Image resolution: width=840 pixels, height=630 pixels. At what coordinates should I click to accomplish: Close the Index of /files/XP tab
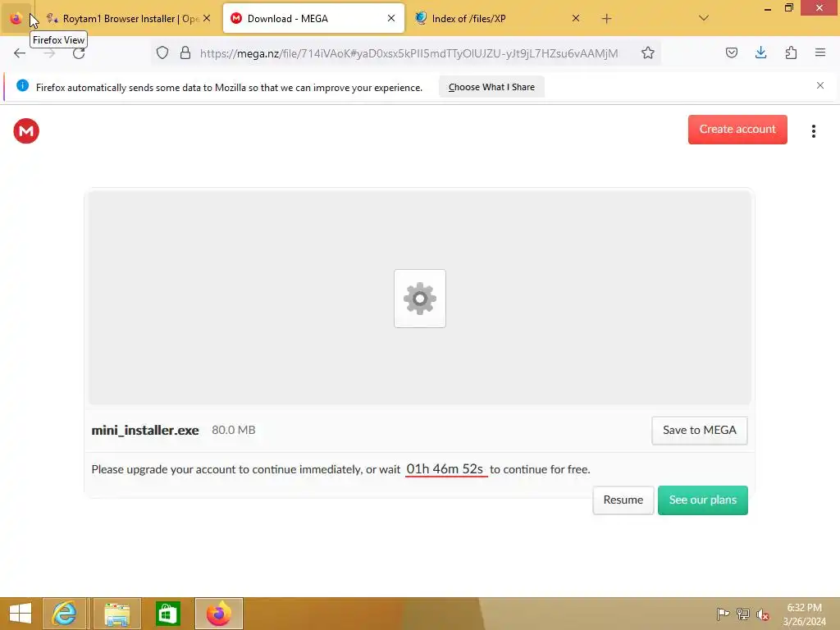click(575, 18)
